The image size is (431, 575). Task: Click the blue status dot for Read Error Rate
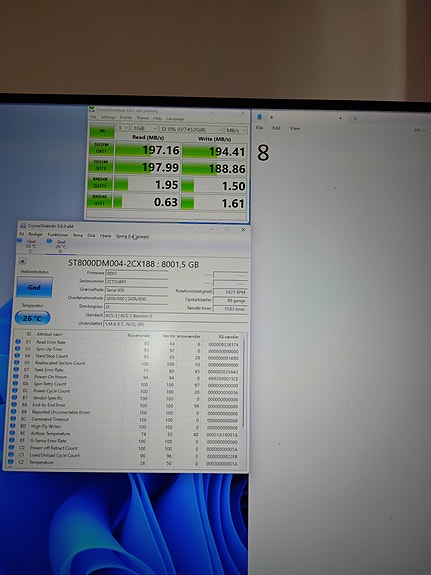[18, 342]
